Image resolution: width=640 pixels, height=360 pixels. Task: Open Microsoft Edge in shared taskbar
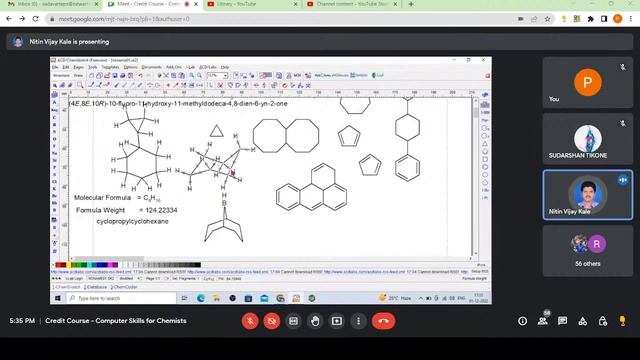(201, 298)
